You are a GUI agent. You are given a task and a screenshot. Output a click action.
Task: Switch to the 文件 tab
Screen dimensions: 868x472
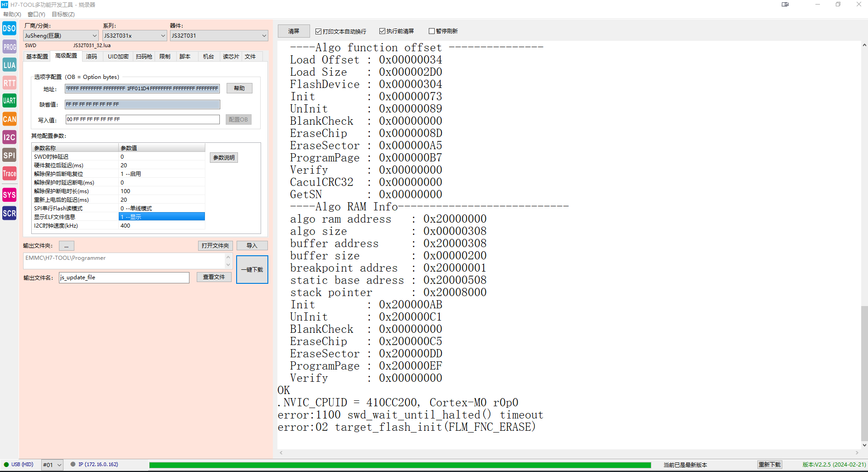tap(250, 57)
